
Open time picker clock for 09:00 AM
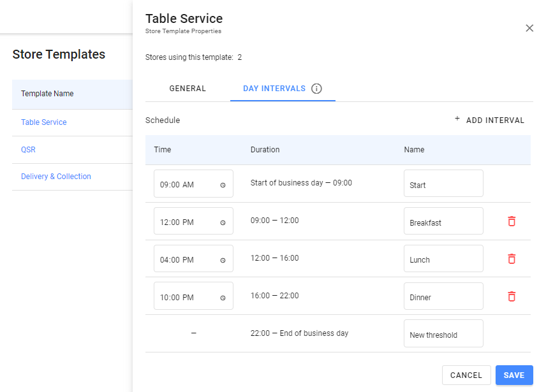click(223, 185)
